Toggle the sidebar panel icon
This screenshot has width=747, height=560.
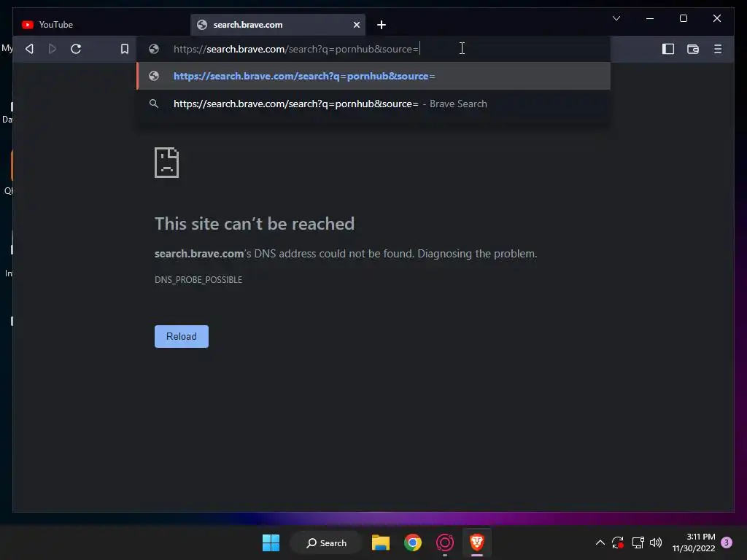[x=668, y=49]
